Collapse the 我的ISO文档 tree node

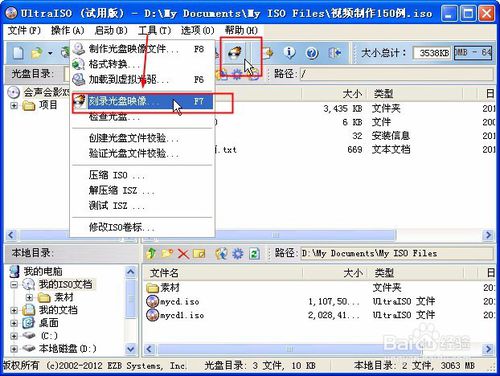pyautogui.click(x=14, y=285)
